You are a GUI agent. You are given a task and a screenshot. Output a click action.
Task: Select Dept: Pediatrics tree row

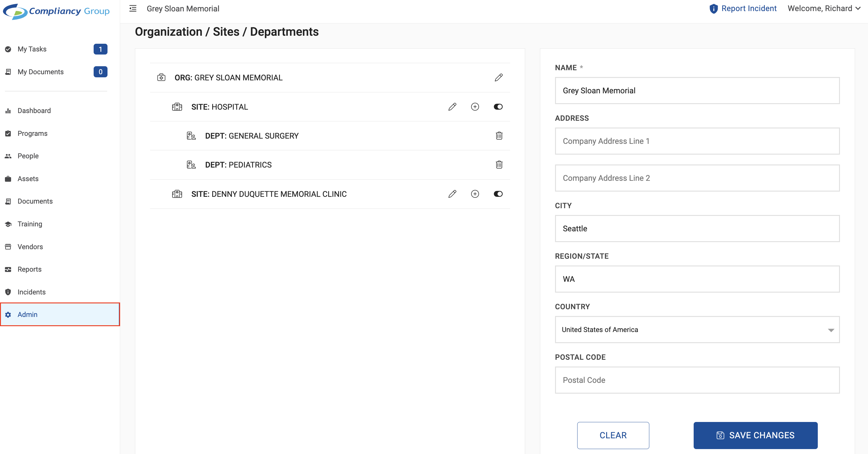click(x=238, y=165)
